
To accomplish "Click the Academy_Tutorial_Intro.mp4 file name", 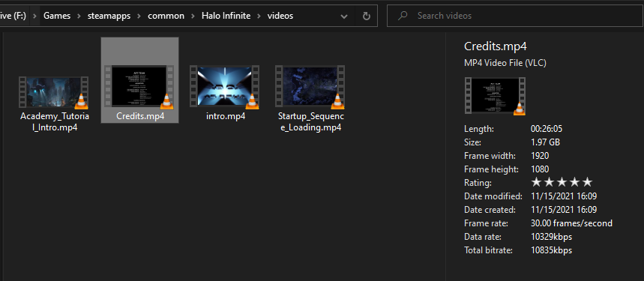I will coord(55,122).
